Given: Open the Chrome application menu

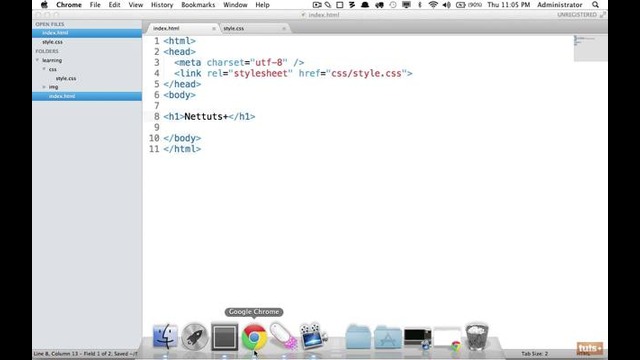Looking at the screenshot, I should 69,5.
